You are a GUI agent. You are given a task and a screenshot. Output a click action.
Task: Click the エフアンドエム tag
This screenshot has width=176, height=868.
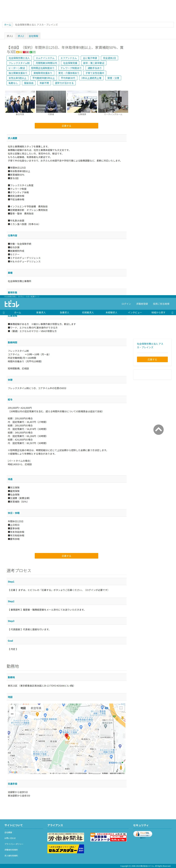(x=69, y=58)
